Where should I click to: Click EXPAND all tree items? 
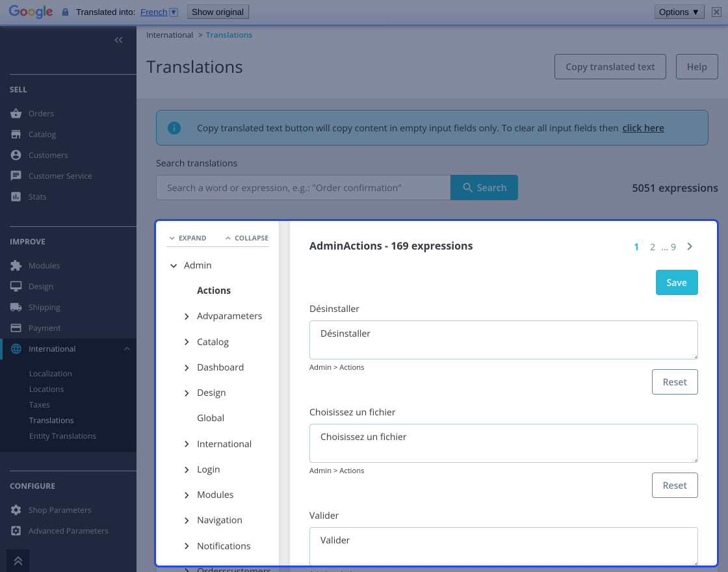(x=188, y=238)
